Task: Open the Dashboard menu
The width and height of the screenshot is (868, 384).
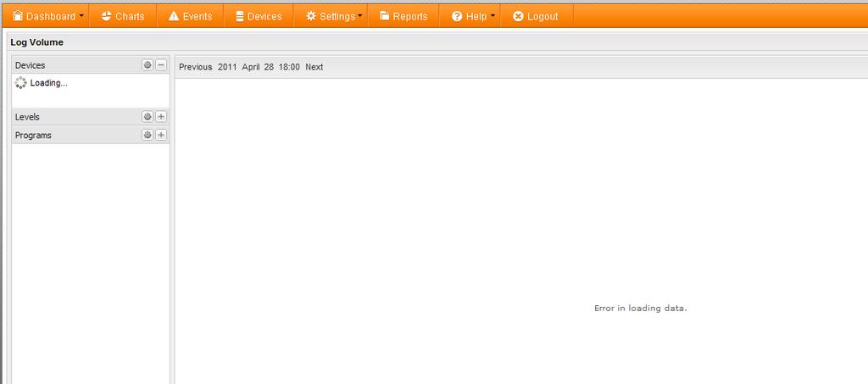Action: click(48, 16)
